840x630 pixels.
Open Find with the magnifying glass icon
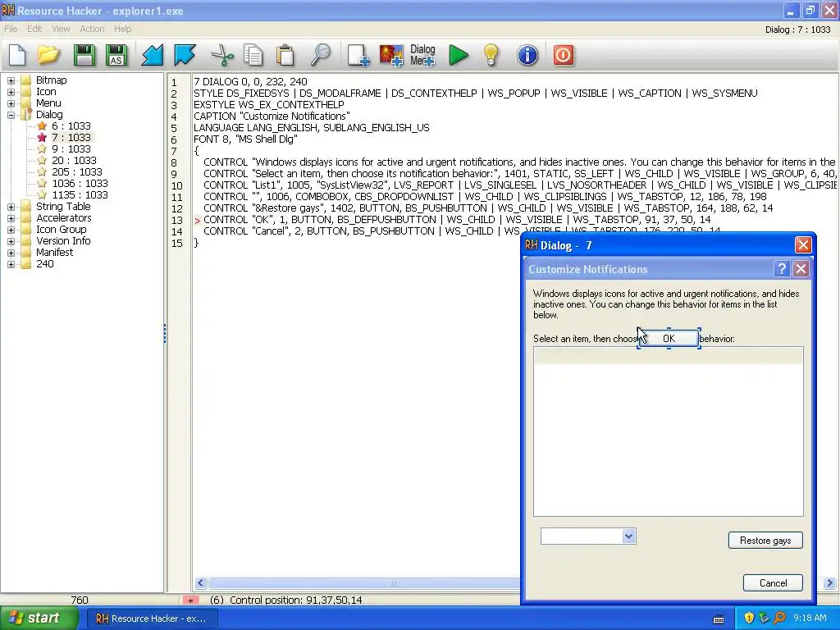321,55
